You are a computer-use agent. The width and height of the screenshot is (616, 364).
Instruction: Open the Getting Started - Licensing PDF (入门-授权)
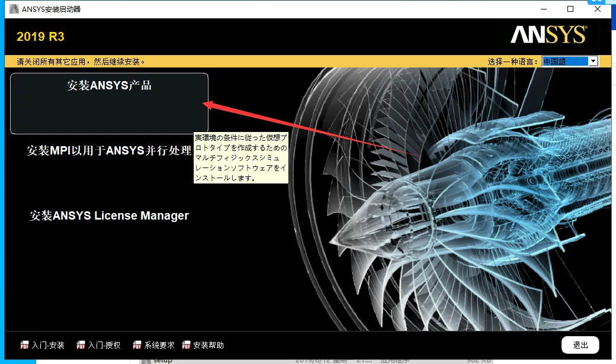pos(98,345)
